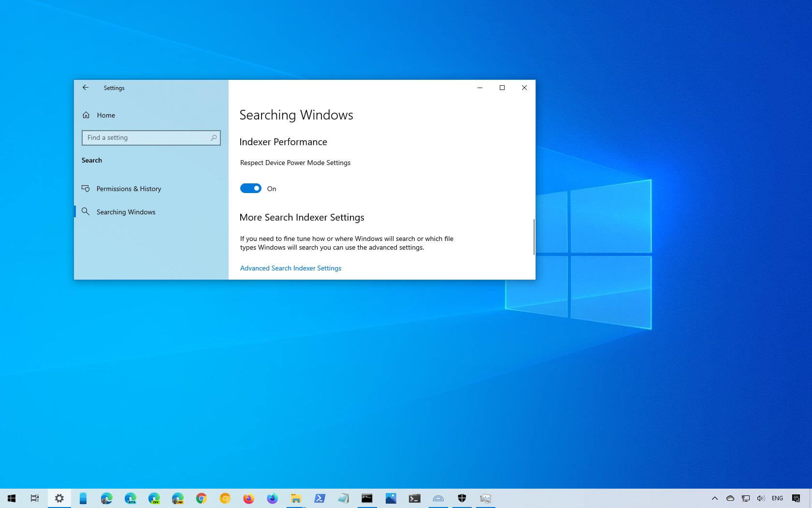Toggle off Respect Device Power Mode Settings
Screen dimensions: 812x508
[x=251, y=188]
